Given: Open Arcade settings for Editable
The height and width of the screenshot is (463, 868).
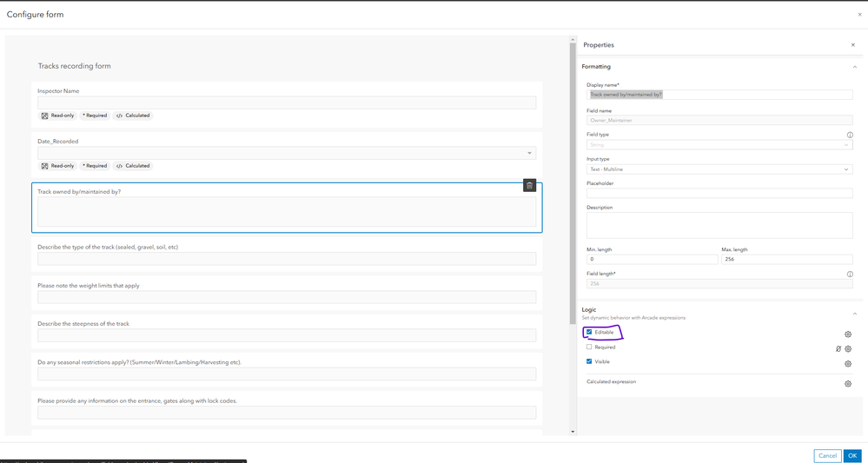Looking at the screenshot, I should tap(847, 334).
